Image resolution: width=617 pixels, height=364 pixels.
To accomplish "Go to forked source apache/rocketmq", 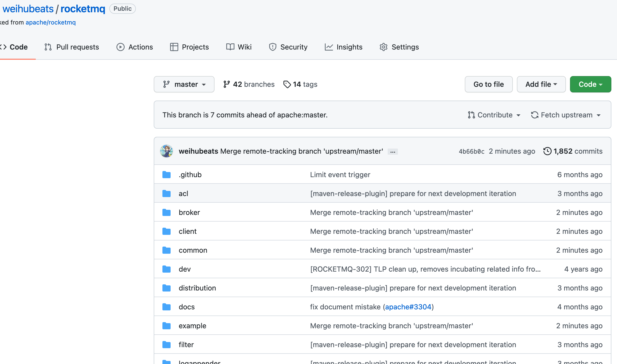I will click(x=51, y=22).
